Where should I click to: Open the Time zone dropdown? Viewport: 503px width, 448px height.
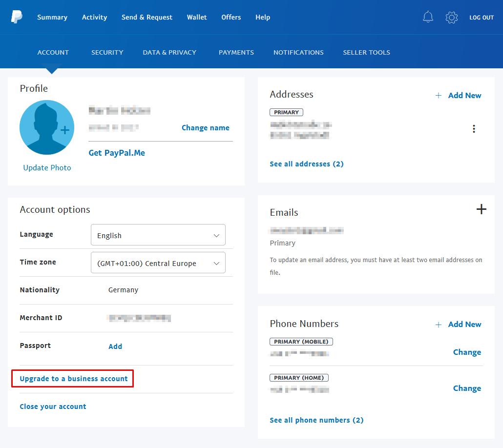pos(158,263)
